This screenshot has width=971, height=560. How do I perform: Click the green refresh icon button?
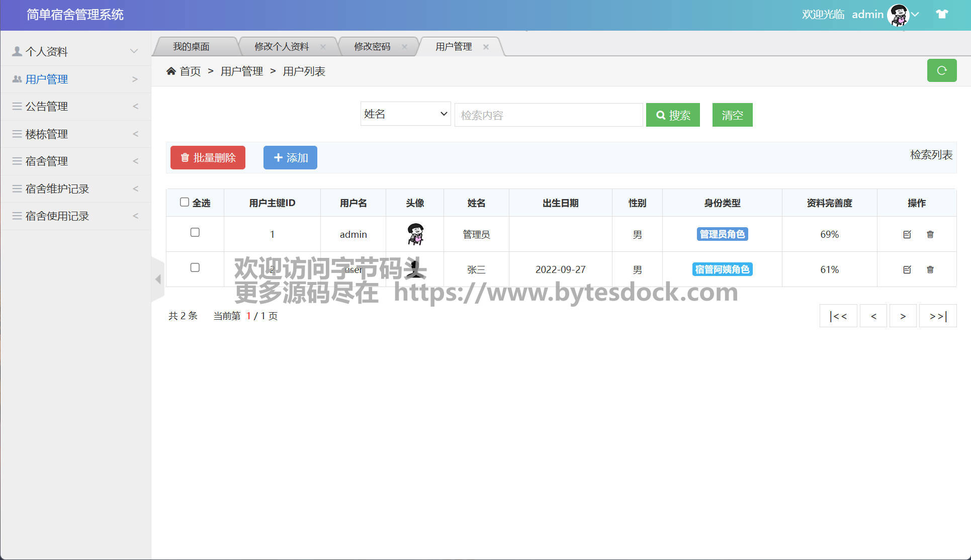(x=941, y=70)
